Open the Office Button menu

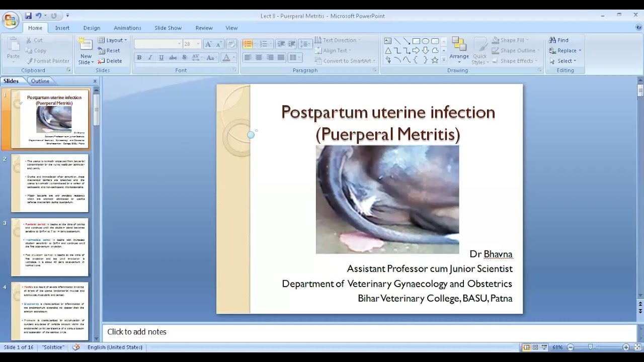pyautogui.click(x=11, y=21)
